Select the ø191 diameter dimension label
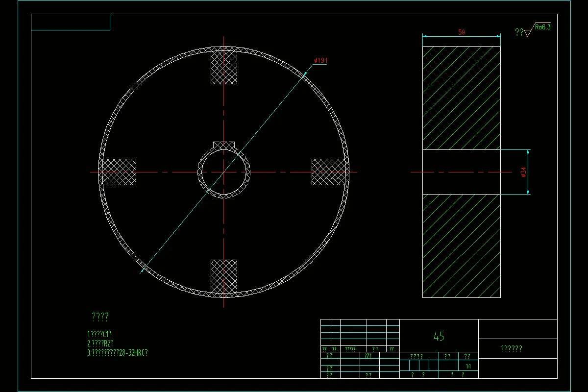 [320, 60]
